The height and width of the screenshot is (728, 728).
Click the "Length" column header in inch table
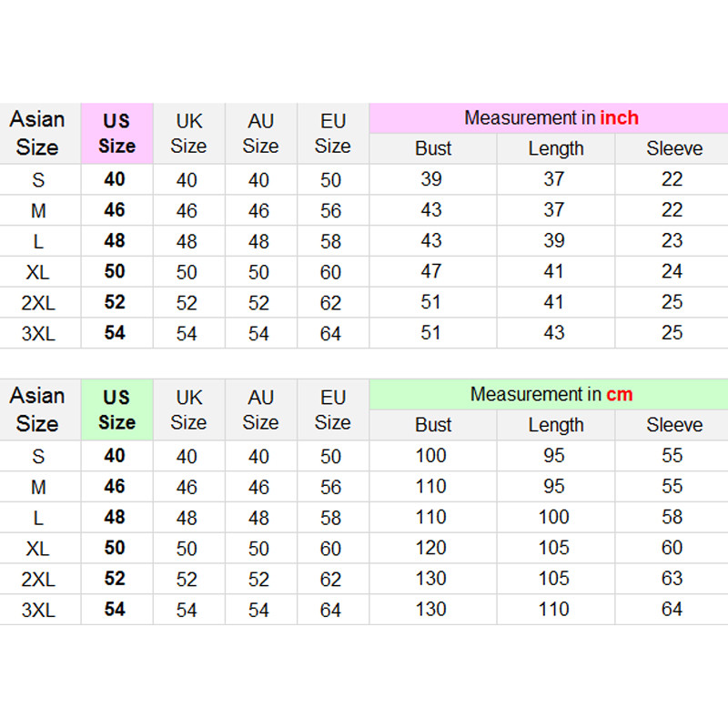pos(555,149)
